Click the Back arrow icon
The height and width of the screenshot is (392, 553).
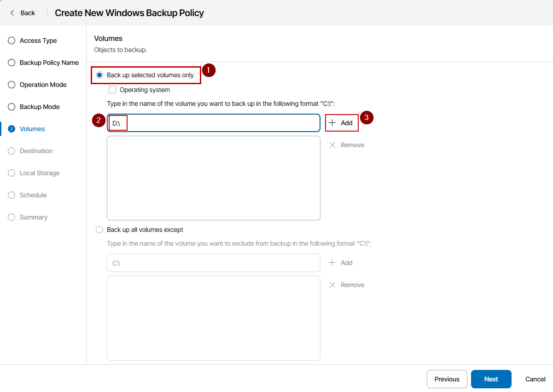point(12,13)
